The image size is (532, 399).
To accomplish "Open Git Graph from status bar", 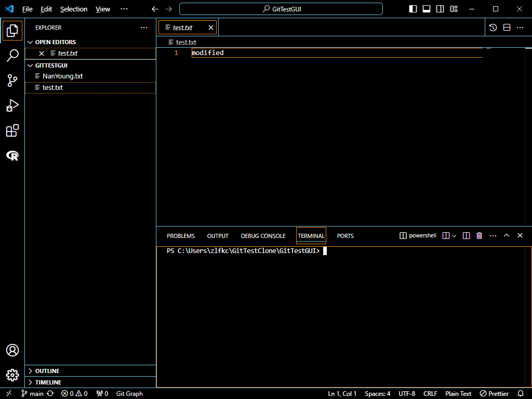I will click(129, 394).
